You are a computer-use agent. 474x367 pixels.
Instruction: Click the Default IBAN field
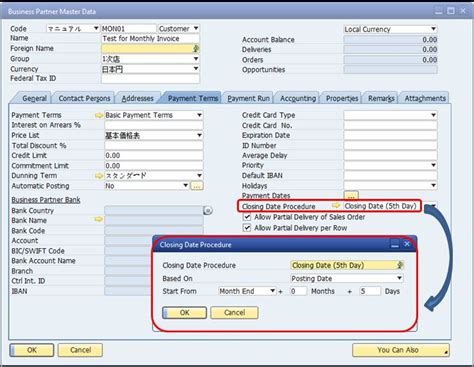pyautogui.click(x=390, y=175)
